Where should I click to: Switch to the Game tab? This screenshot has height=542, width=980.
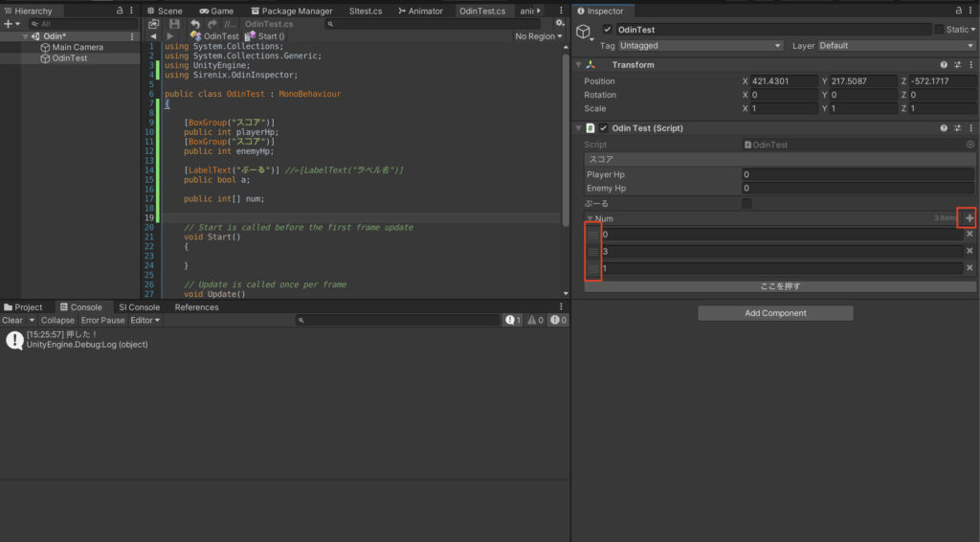(216, 11)
